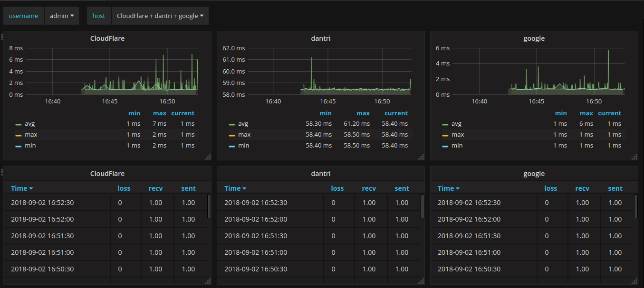
Task: Open the dantri graph panel title menu
Action: tap(321, 38)
